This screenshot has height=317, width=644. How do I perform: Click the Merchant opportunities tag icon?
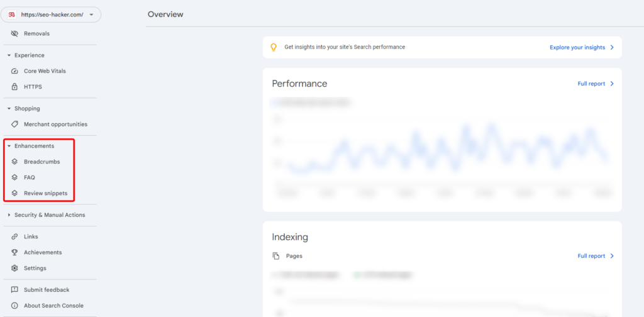[x=14, y=125]
